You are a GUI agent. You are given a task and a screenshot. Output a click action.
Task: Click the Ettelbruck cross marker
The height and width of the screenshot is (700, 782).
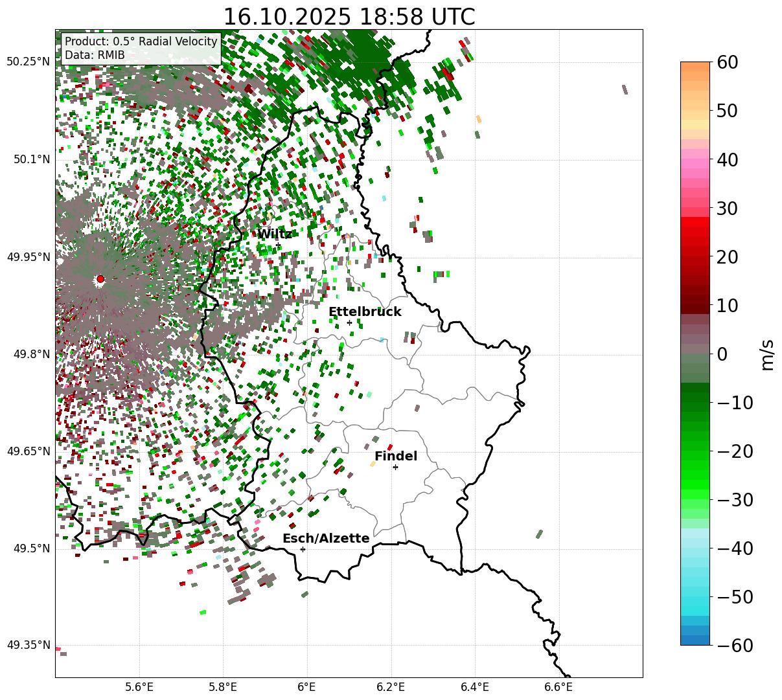[349, 322]
